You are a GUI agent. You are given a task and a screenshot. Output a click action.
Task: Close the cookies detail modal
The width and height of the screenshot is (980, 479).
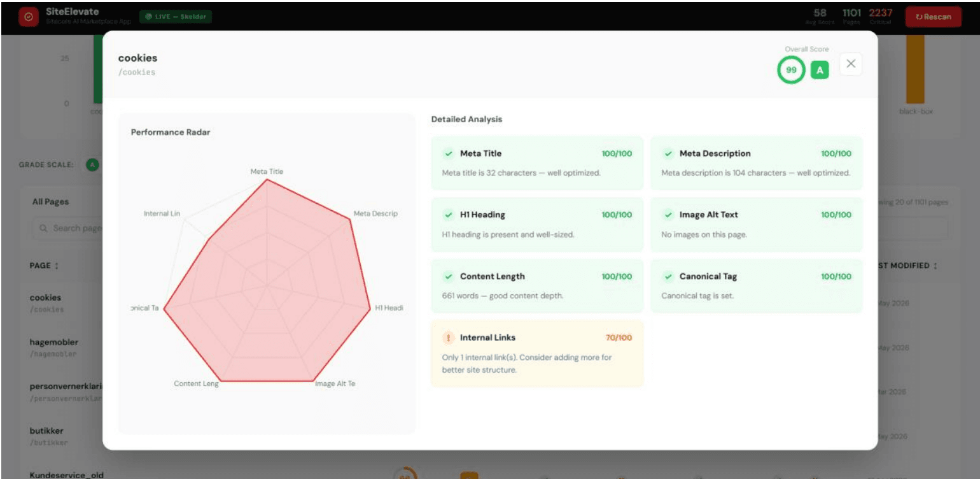click(851, 64)
